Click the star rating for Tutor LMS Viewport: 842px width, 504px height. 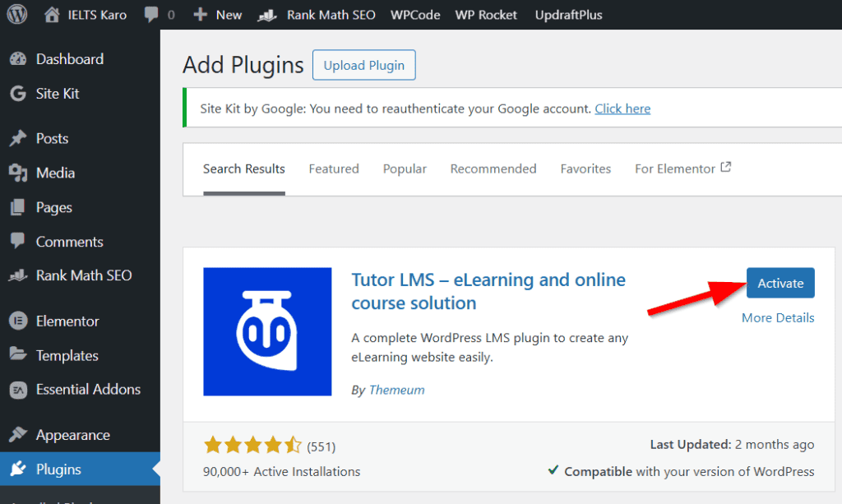coord(252,445)
